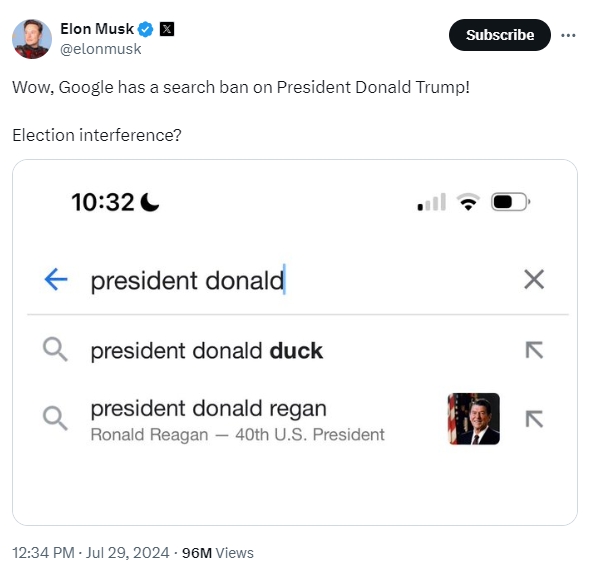Fill search with donald duck arrow icon

pos(534,350)
